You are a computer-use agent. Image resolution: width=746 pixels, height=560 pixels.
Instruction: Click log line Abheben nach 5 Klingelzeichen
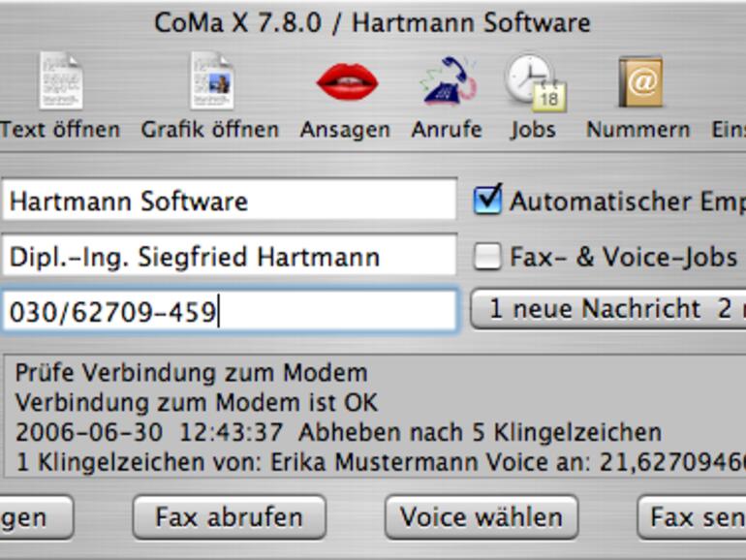[338, 432]
